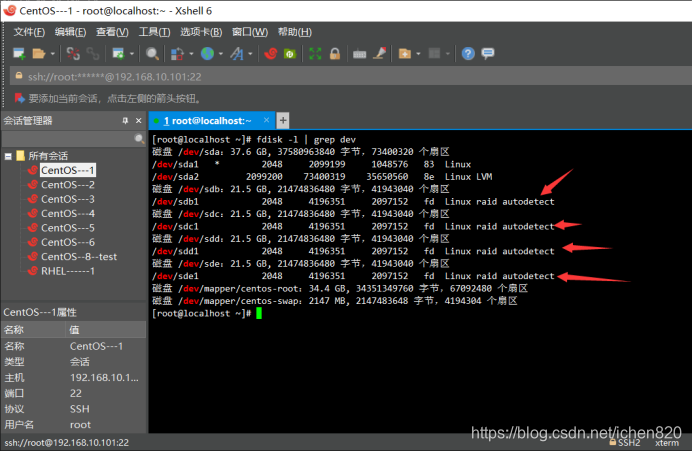Expand the Font dropdown arrow
692x452 pixels.
[x=250, y=54]
